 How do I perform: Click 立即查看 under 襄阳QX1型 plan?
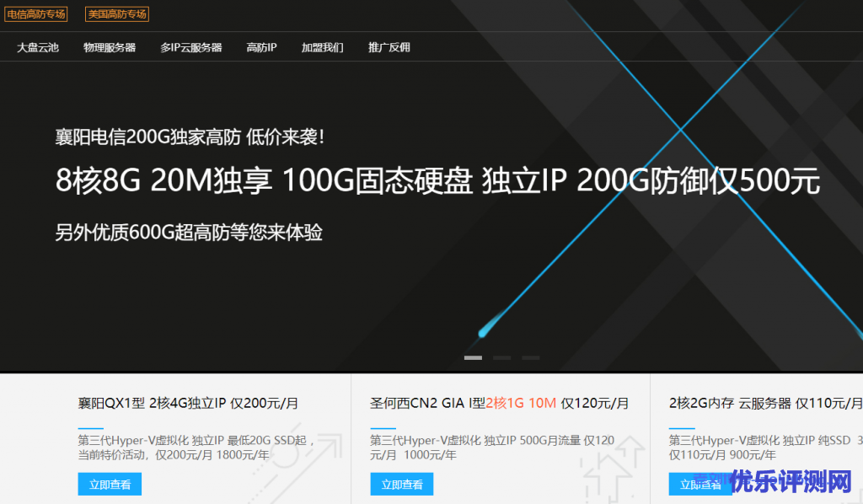point(110,485)
